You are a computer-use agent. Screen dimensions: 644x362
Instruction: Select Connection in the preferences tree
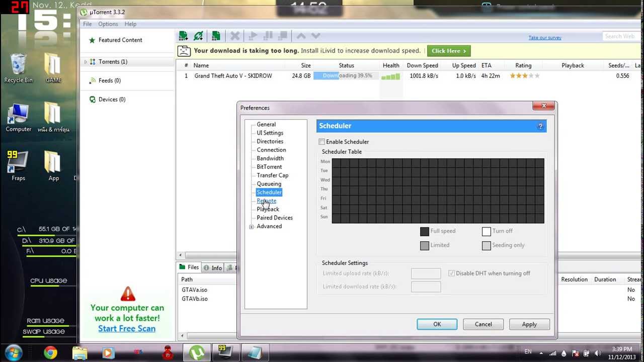[271, 150]
